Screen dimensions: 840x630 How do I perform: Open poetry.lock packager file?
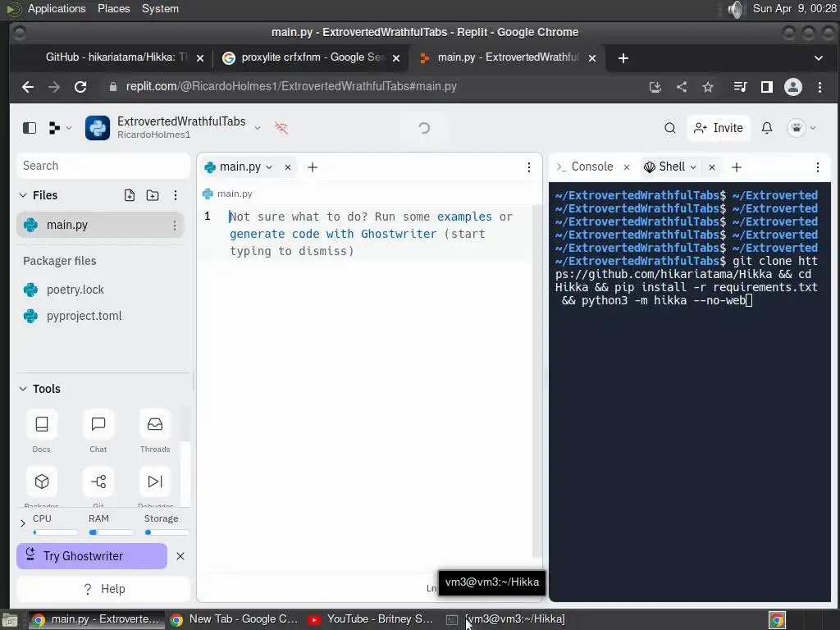coord(75,290)
